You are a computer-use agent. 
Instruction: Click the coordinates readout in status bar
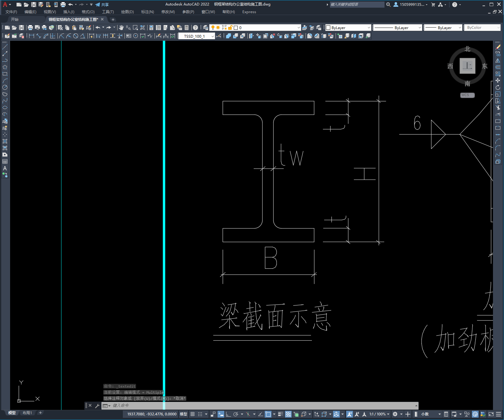coord(152,414)
